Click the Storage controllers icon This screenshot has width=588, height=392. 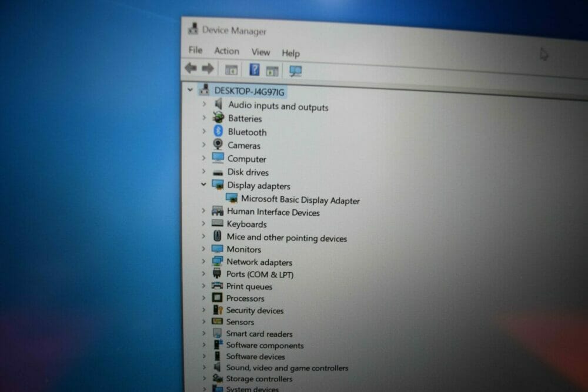tap(218, 378)
